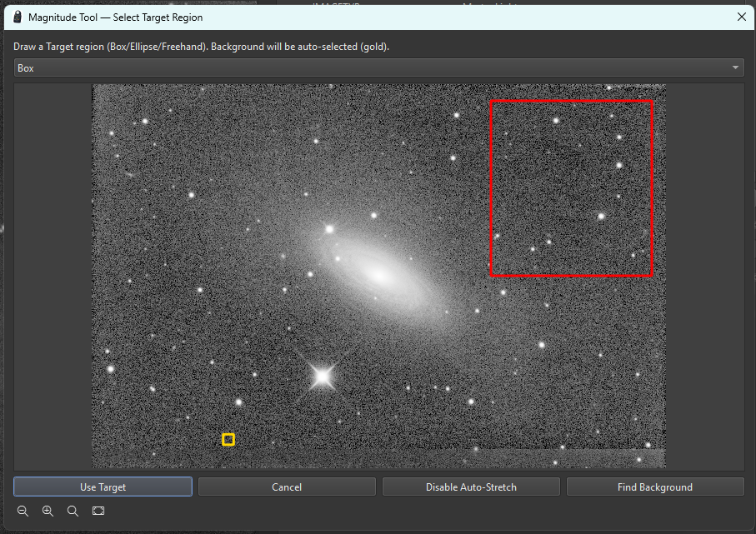
Task: Reset zoom with the plain magnifier icon
Action: [73, 511]
